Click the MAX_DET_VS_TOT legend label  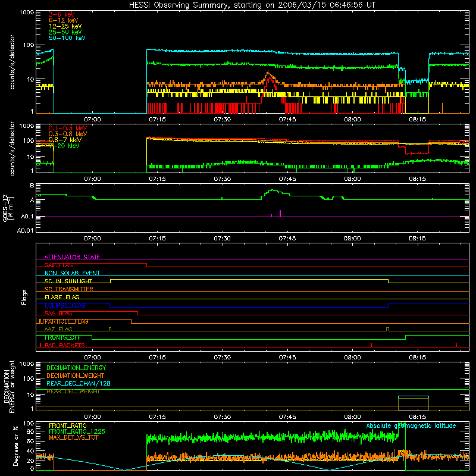[x=74, y=437]
